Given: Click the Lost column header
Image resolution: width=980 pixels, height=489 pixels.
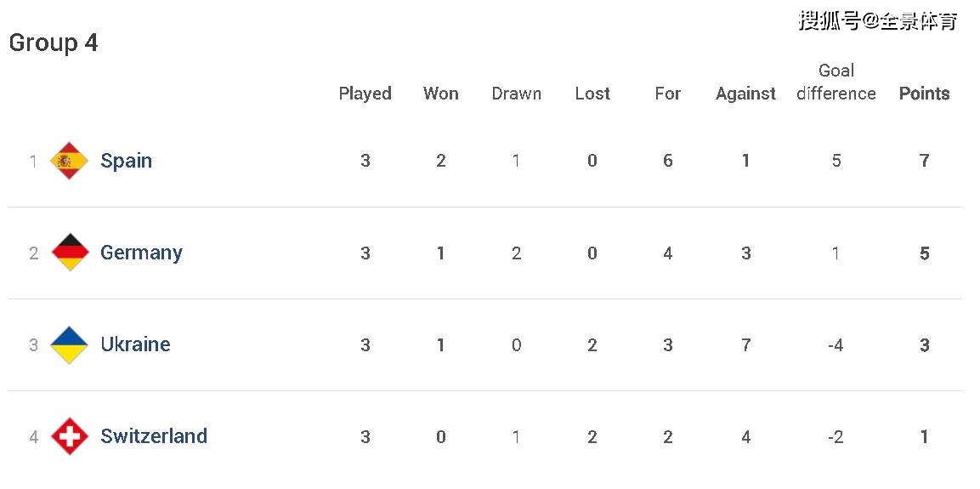Looking at the screenshot, I should [x=592, y=94].
